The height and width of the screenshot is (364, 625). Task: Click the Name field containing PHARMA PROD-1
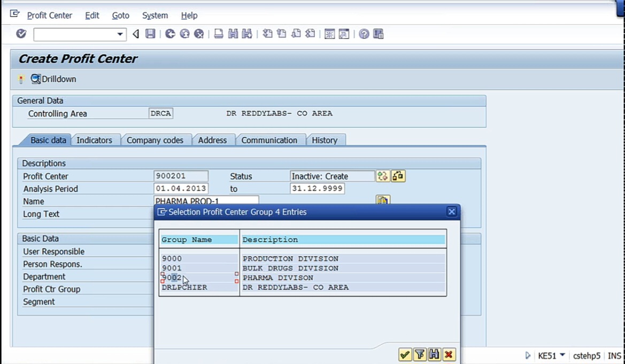pyautogui.click(x=206, y=200)
